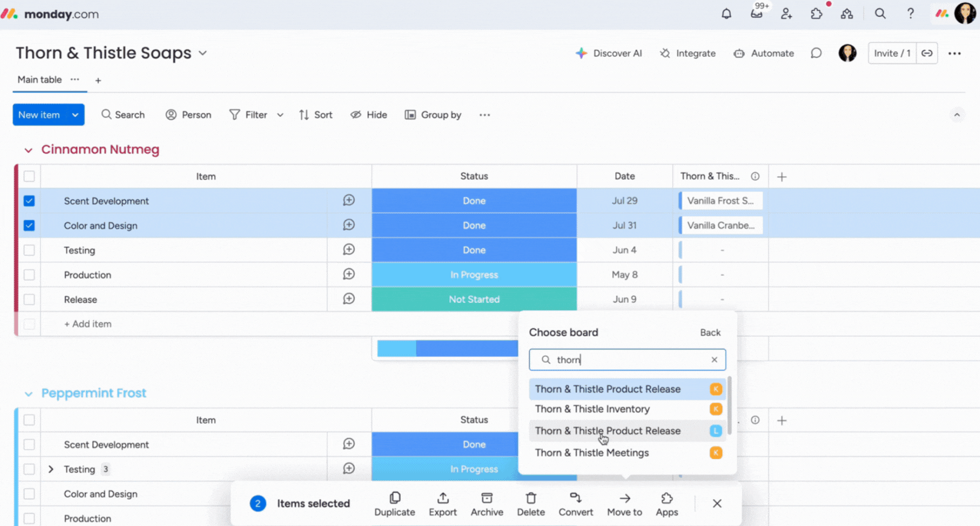Toggle select-all checkbox in Peppermint Frost header

point(29,420)
